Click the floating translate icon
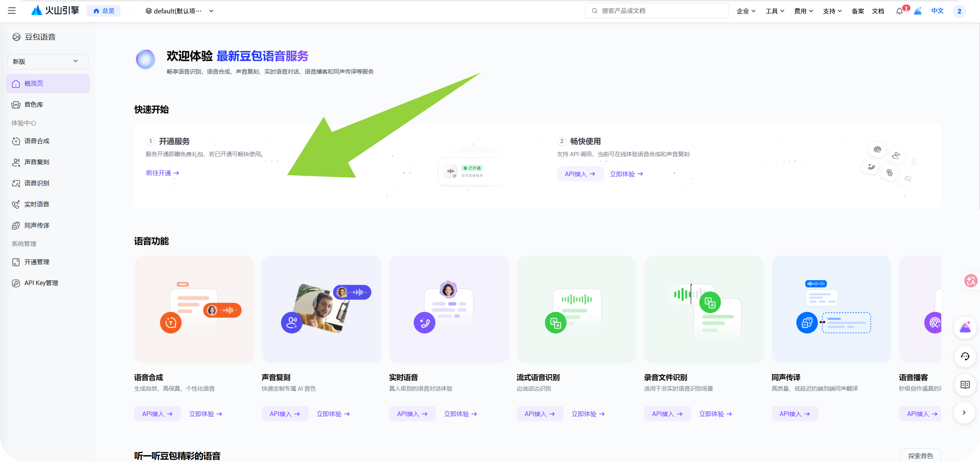This screenshot has width=980, height=462. coord(971,280)
